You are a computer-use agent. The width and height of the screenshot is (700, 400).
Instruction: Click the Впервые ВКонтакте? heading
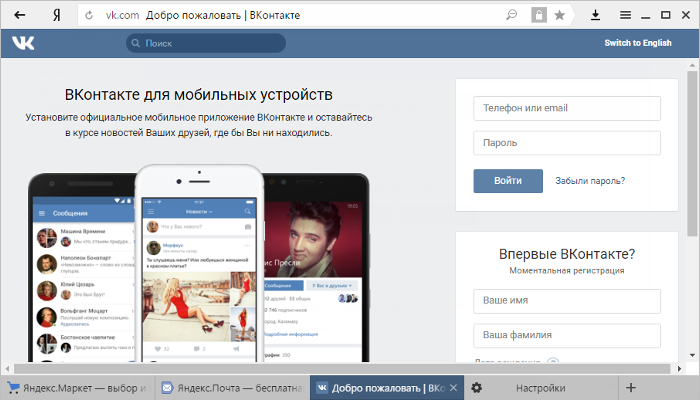point(567,254)
